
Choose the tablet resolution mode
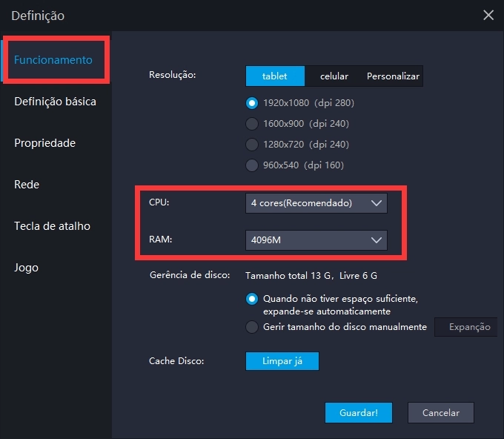(276, 76)
